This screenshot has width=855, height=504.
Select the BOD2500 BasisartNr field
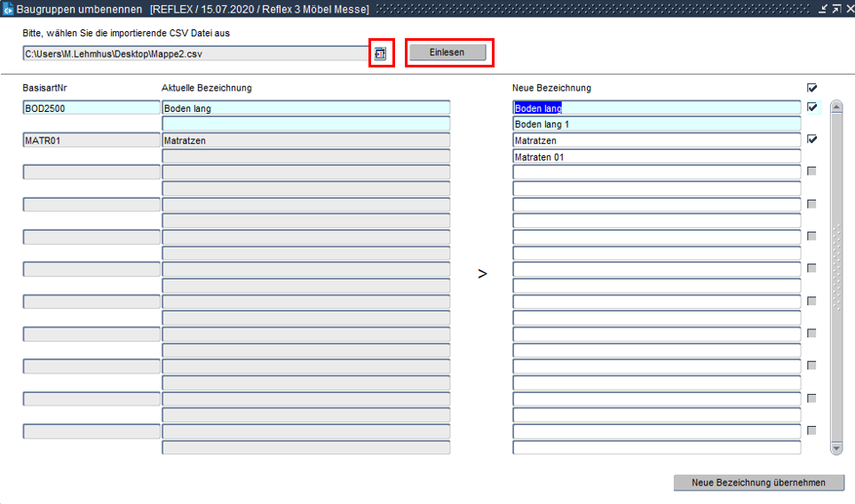coord(91,108)
